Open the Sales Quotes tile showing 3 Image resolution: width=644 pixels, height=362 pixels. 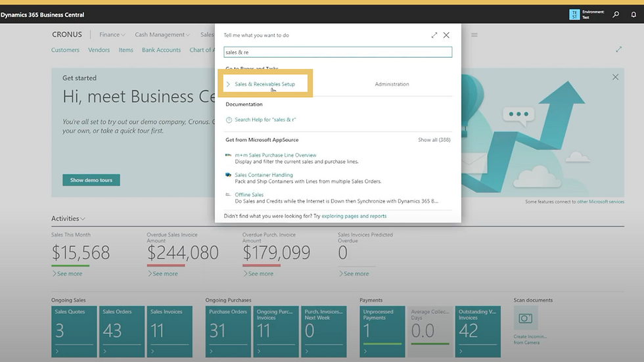click(x=74, y=332)
